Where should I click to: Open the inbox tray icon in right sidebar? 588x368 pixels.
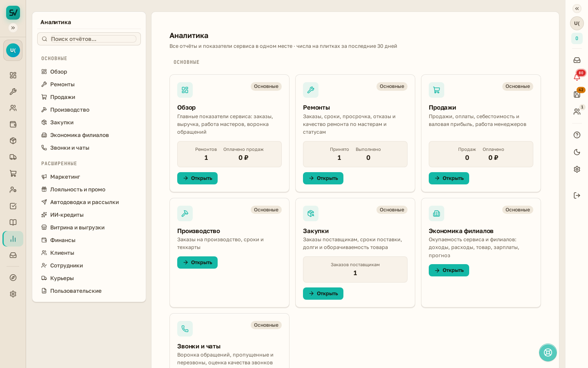coord(577,60)
